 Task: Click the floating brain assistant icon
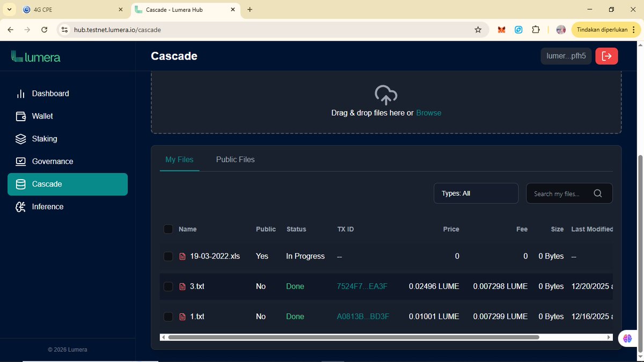click(x=627, y=338)
